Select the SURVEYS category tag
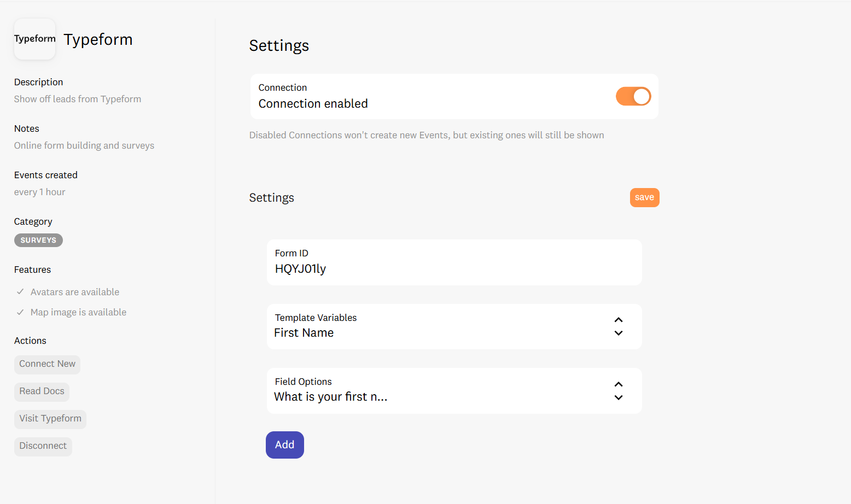This screenshot has height=504, width=851. tap(38, 241)
